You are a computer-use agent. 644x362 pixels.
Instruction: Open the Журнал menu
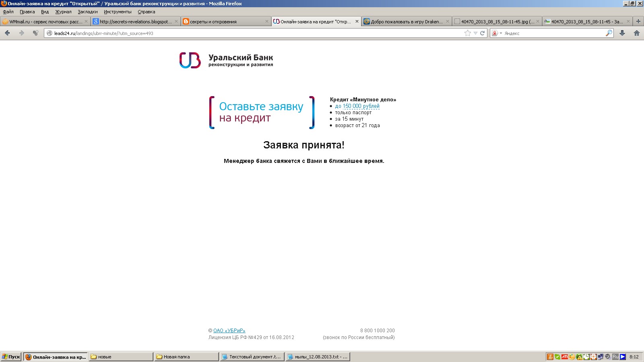click(64, 12)
